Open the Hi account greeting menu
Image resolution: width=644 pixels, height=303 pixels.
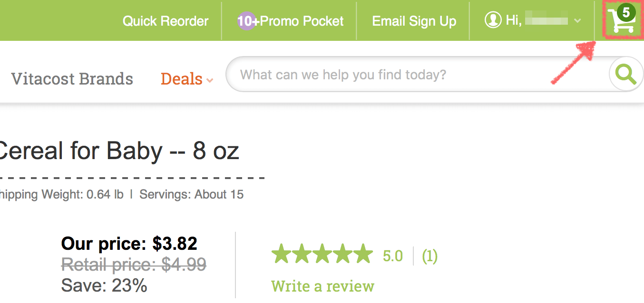tap(533, 20)
